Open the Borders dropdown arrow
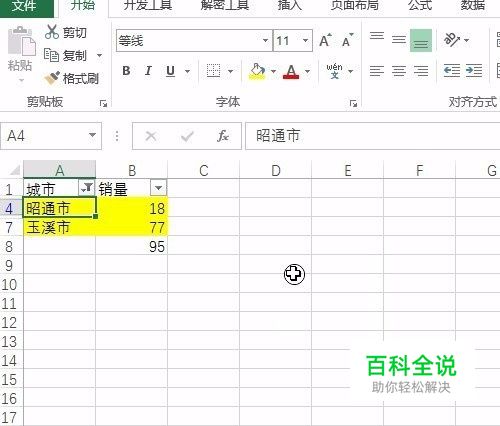The height and width of the screenshot is (426, 500). [x=230, y=71]
